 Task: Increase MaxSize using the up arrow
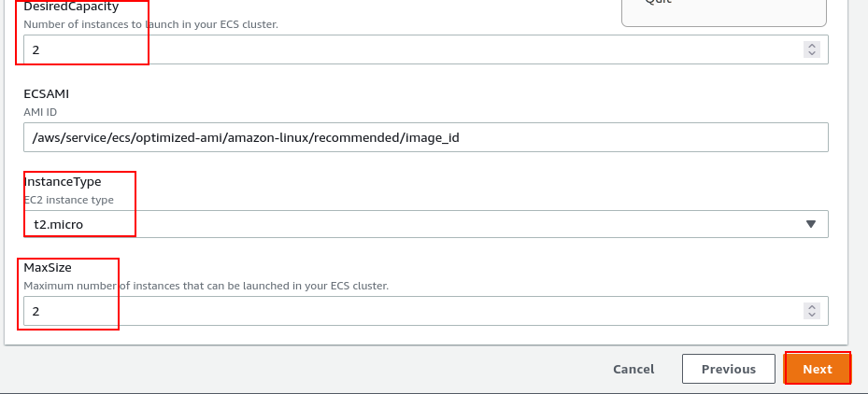(811, 306)
